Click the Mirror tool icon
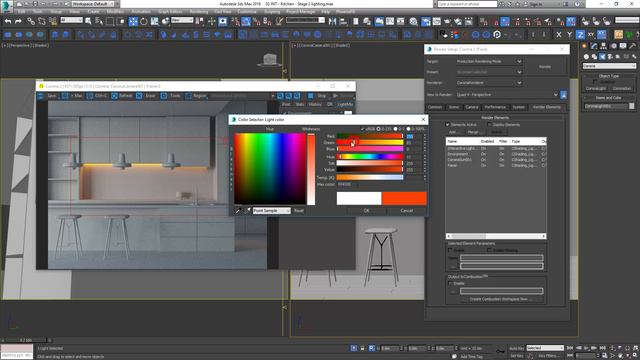The image size is (640, 360). click(x=332, y=21)
